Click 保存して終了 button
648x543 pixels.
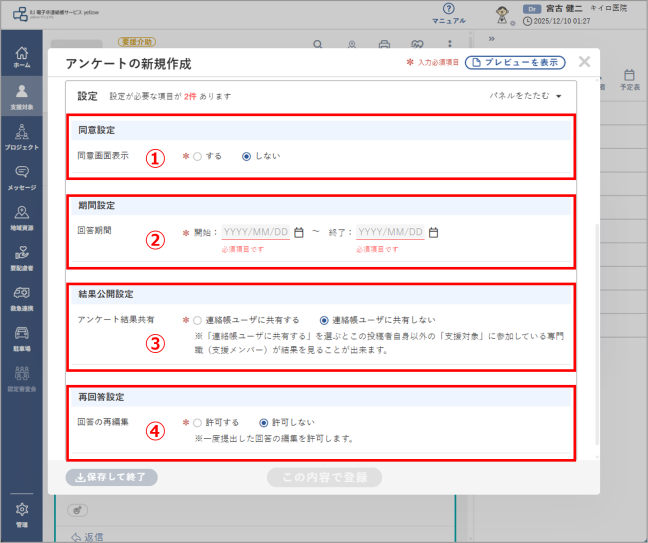pyautogui.click(x=112, y=477)
